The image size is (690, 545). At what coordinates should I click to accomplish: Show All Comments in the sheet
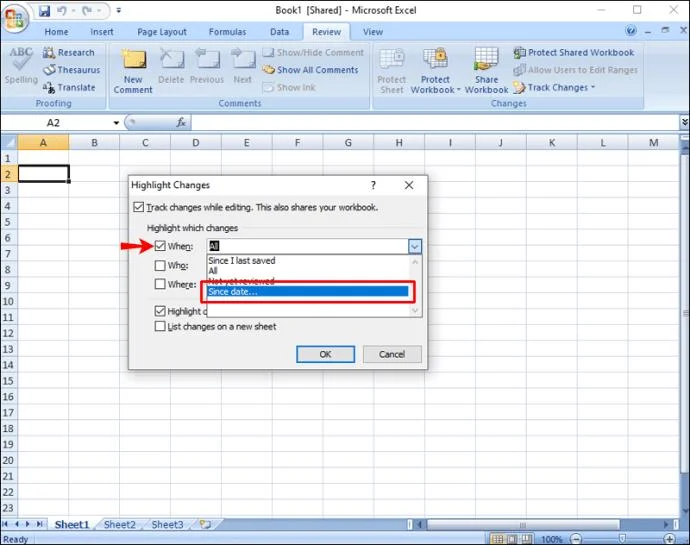(310, 70)
